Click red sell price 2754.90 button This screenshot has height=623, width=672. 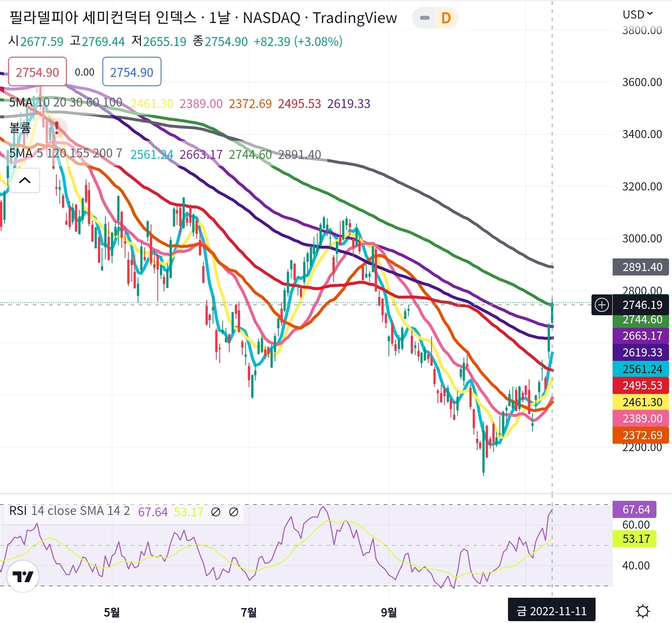click(37, 72)
